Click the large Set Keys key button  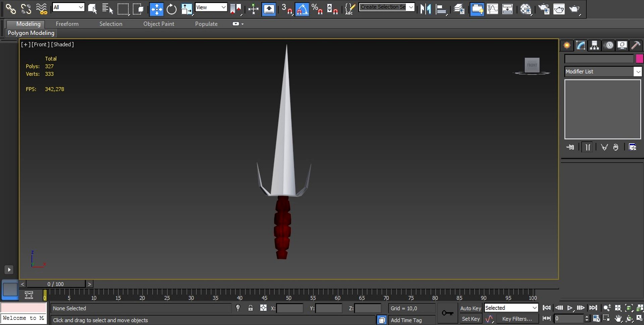447,313
